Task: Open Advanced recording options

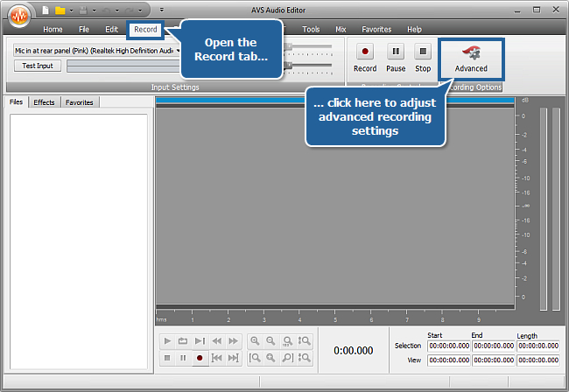Action: (x=471, y=59)
